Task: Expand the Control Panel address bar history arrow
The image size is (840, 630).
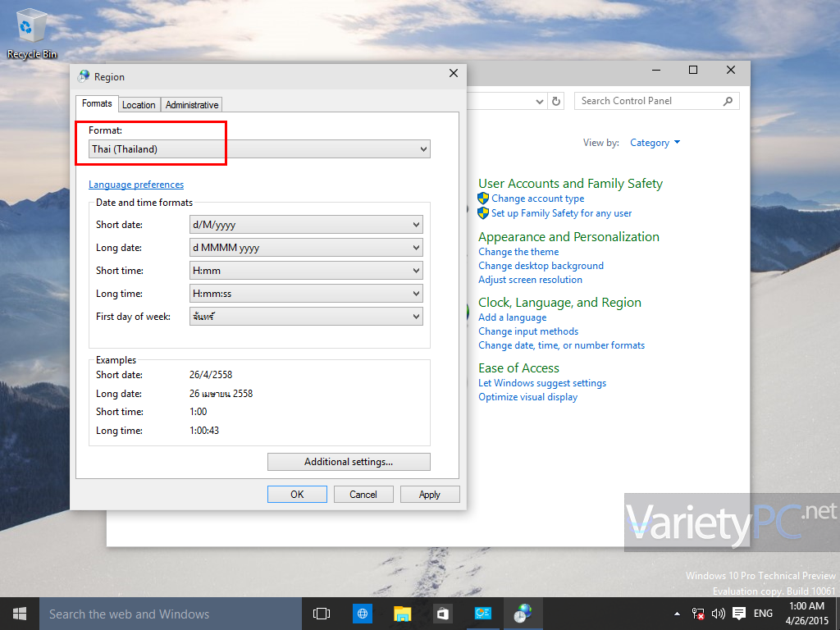Action: point(540,101)
